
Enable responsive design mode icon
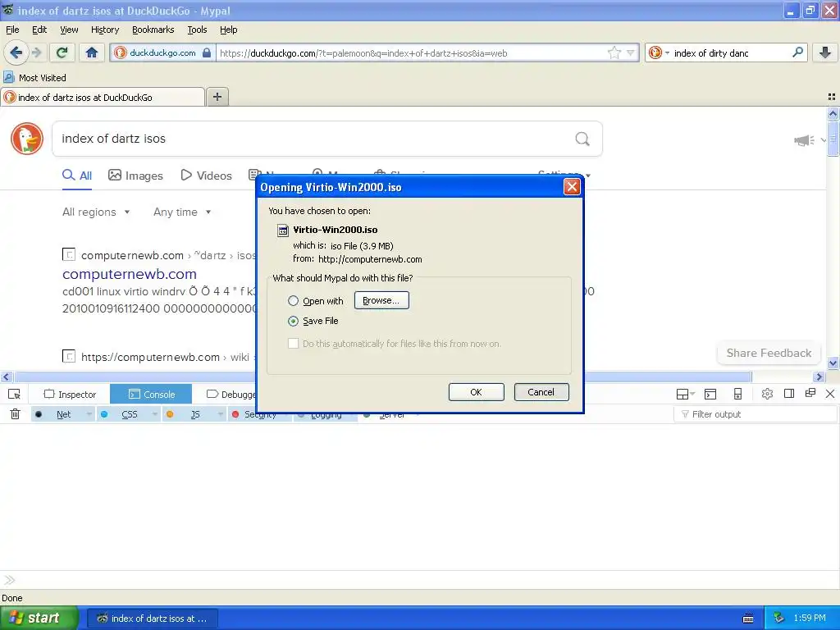(737, 395)
